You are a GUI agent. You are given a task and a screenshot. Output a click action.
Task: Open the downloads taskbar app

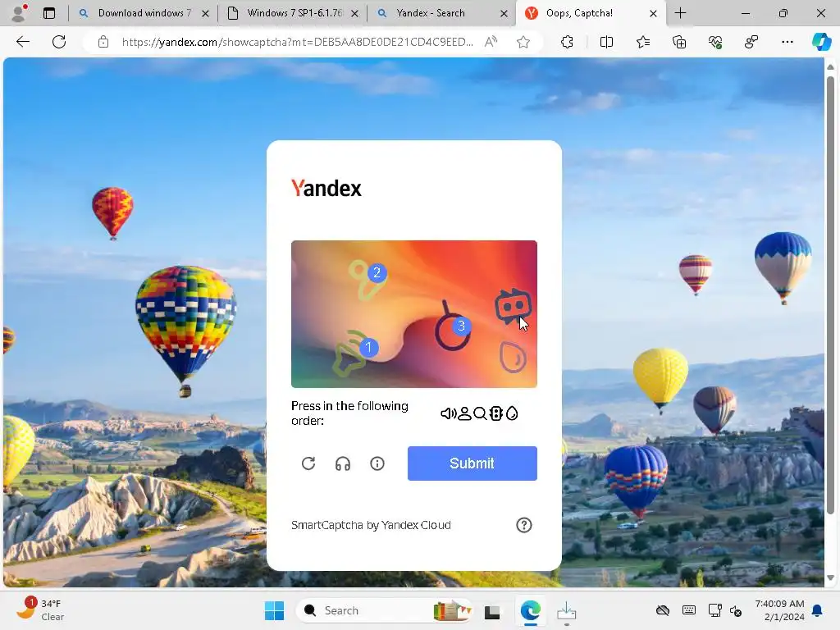pos(566,610)
